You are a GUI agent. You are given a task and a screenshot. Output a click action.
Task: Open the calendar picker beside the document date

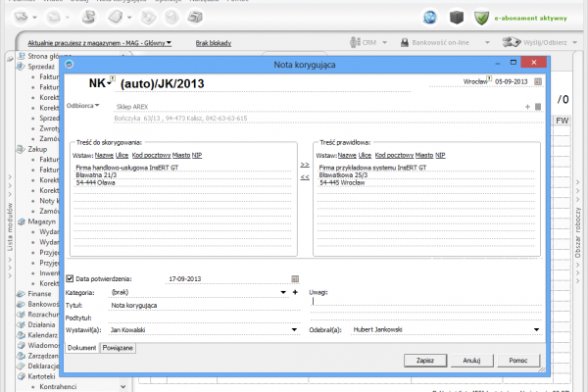tap(536, 80)
